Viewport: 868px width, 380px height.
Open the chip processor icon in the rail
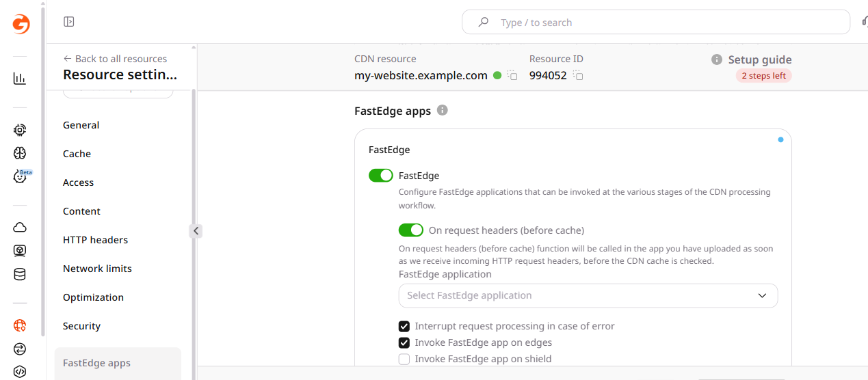[20, 129]
